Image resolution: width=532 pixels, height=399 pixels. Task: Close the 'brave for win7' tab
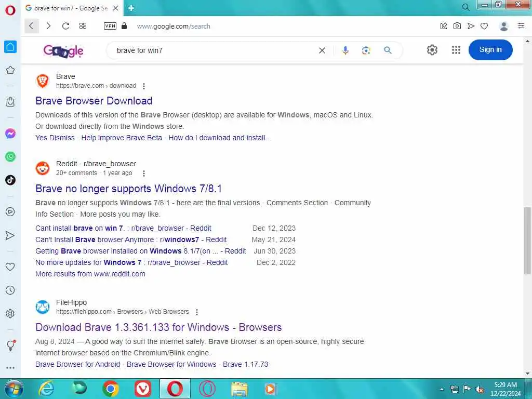116,8
